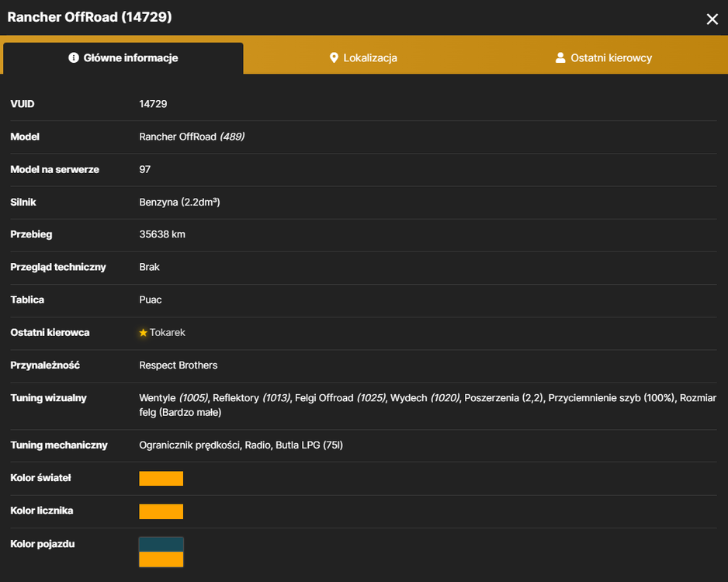Click the VUID value 14729
The width and height of the screenshot is (728, 582).
(x=153, y=104)
